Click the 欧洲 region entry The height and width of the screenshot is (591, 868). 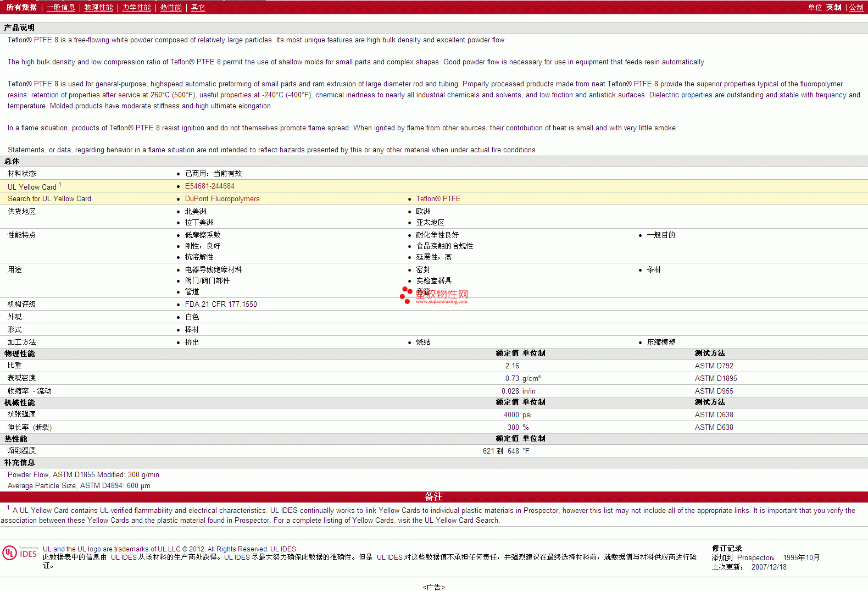coord(423,212)
